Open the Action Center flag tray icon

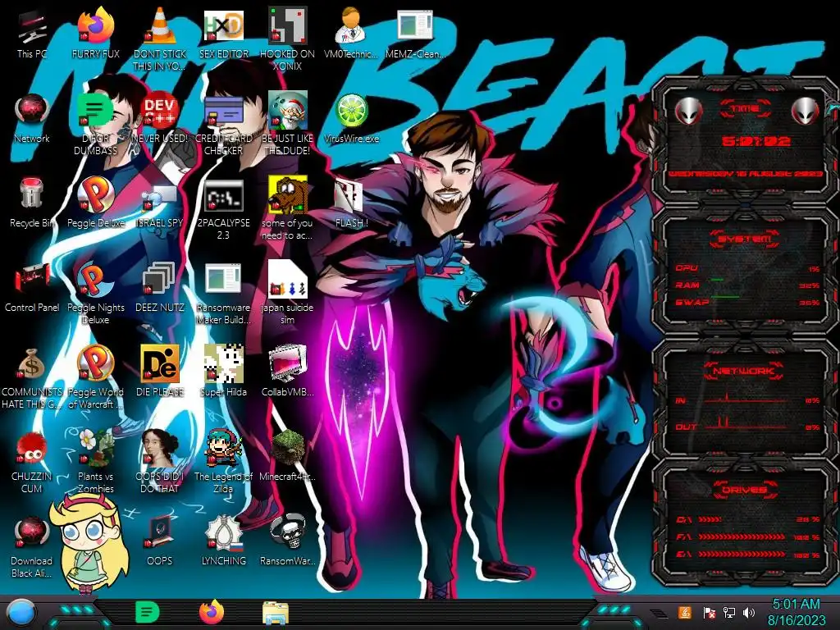710,613
